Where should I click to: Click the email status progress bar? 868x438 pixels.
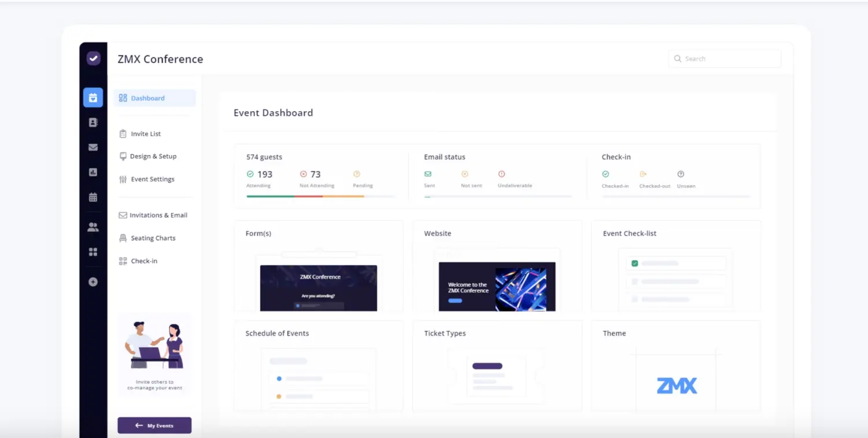click(498, 196)
